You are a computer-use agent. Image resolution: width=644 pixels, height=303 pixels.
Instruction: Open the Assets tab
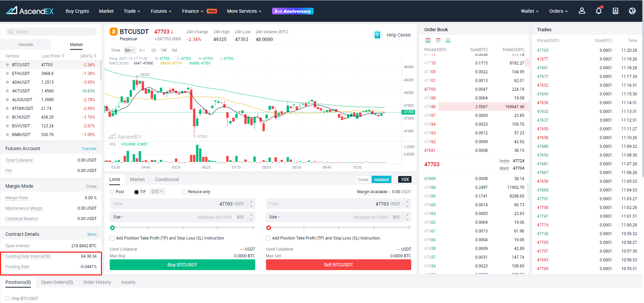(x=128, y=282)
